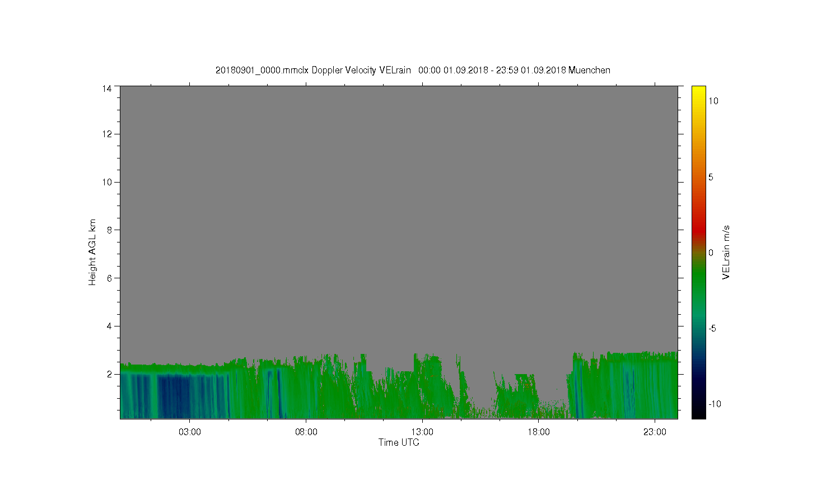Image resolution: width=840 pixels, height=504 pixels.
Task: Click the 'VELrain m/s' colorbar label
Action: [726, 252]
